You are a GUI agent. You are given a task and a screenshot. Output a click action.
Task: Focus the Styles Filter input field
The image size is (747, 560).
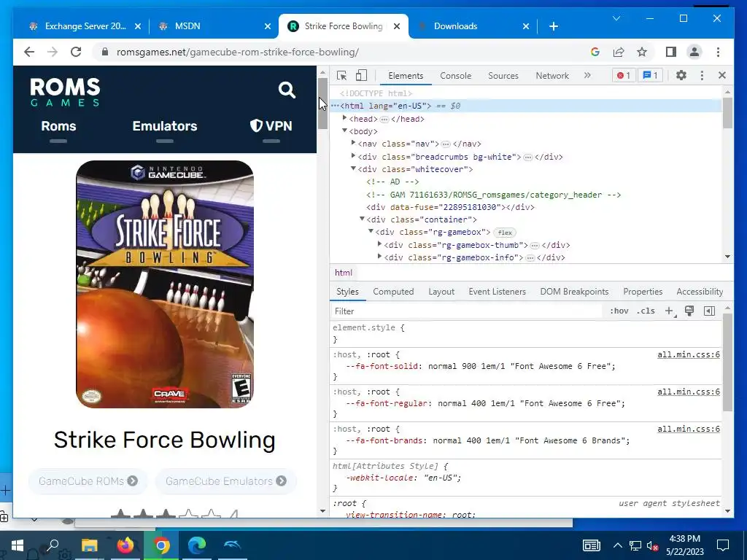(467, 311)
